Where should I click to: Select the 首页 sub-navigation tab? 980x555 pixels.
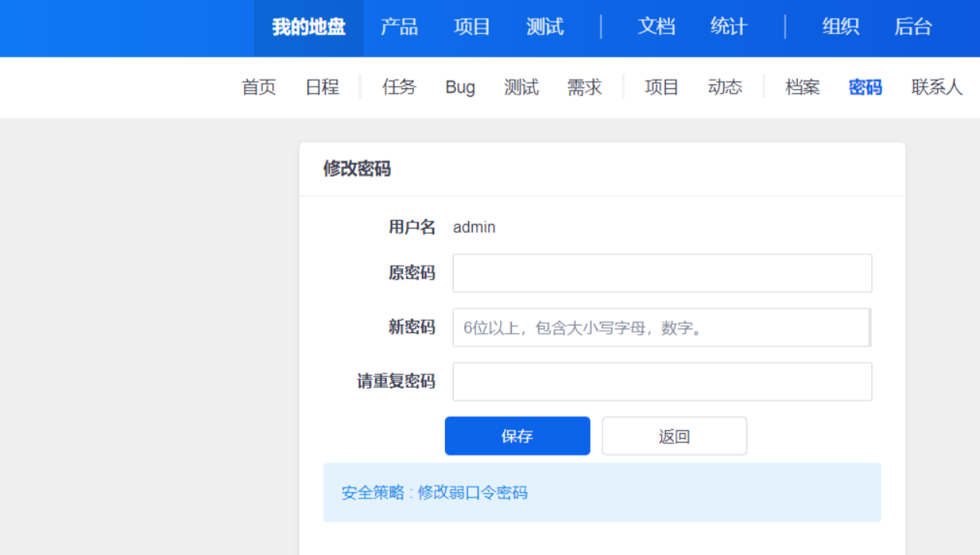[259, 88]
